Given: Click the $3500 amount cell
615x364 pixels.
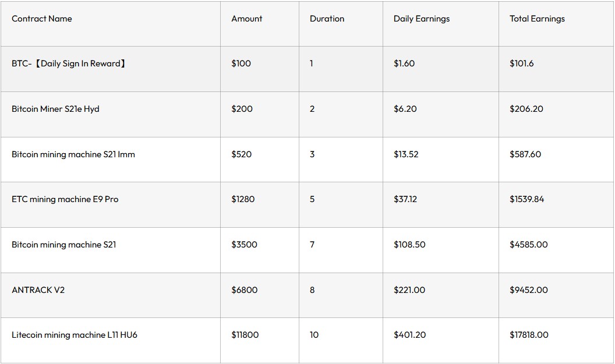Looking at the screenshot, I should [x=244, y=245].
